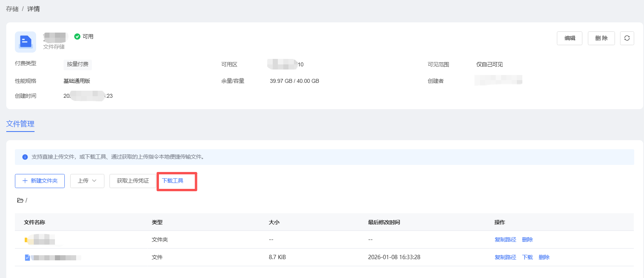Click the open folder icon at root path
Screen dimensions: 644x278
click(20, 200)
